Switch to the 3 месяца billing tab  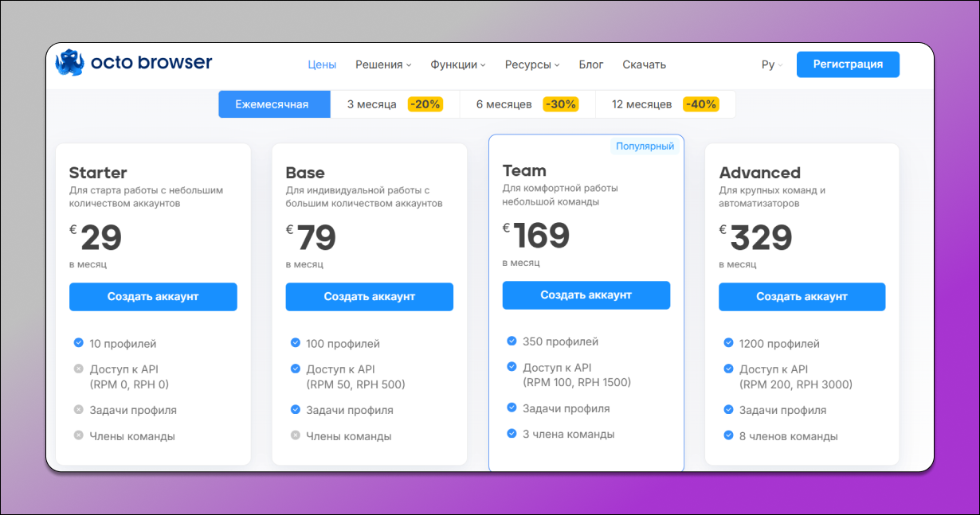(x=395, y=104)
